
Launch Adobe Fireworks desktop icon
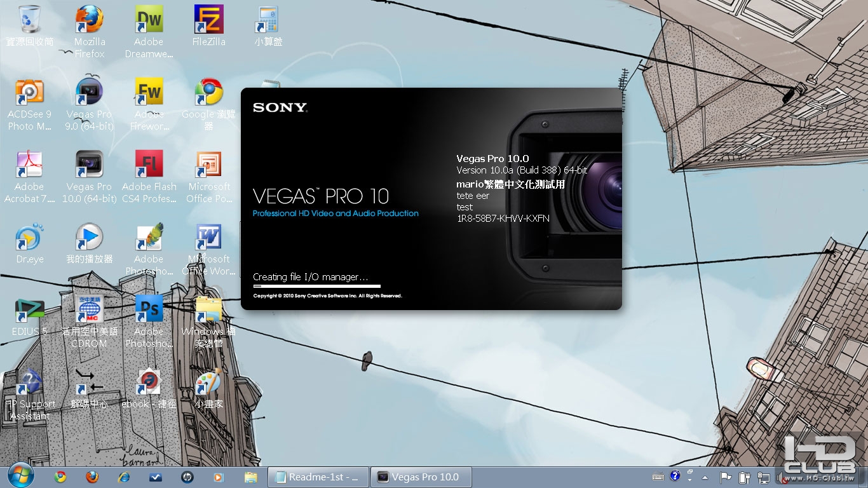coord(149,92)
